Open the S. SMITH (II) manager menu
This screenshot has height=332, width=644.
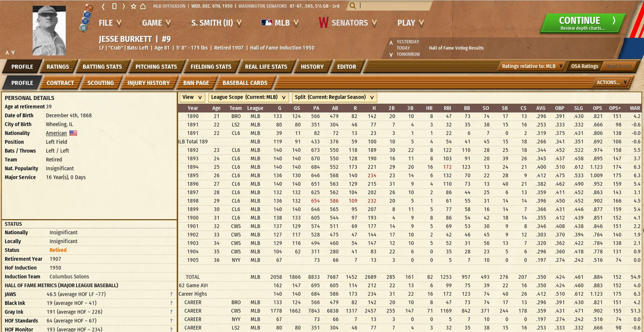pos(217,23)
